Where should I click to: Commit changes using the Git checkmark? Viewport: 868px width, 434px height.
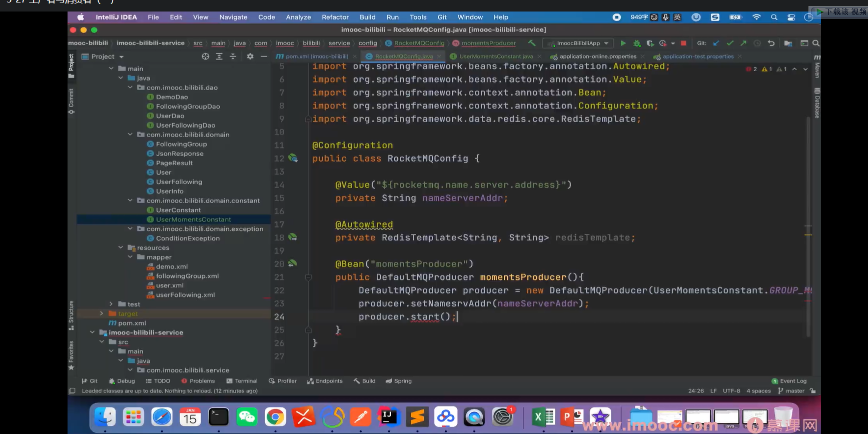tap(730, 44)
